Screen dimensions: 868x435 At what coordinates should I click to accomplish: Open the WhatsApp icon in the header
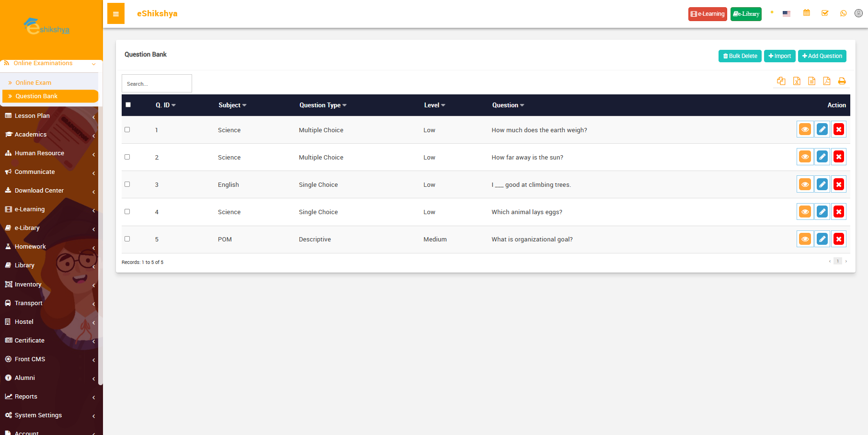(x=844, y=13)
